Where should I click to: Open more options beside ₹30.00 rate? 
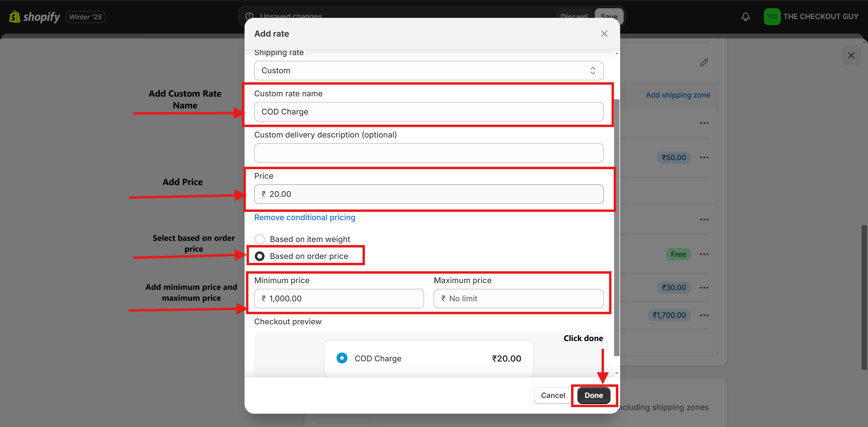click(704, 288)
